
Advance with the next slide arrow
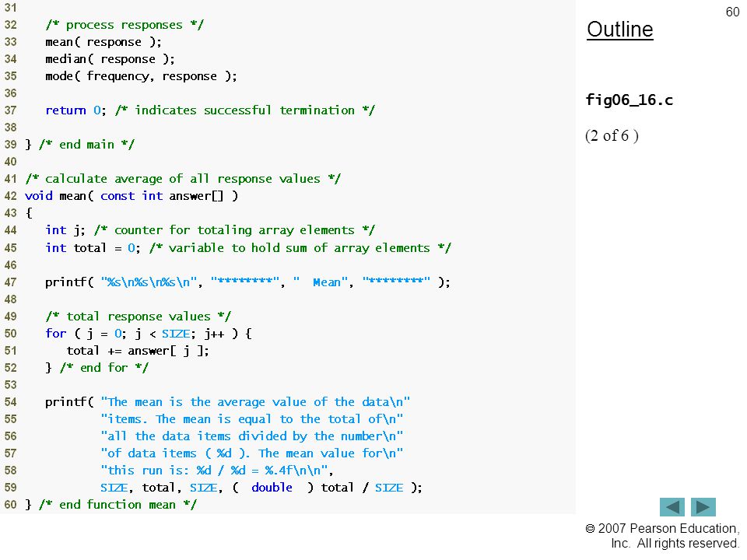[x=703, y=506]
